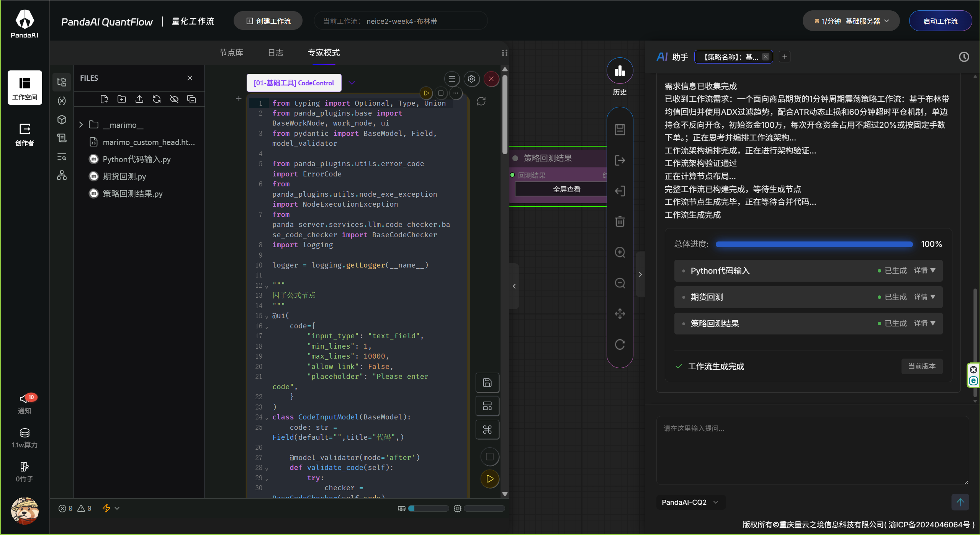Image resolution: width=980 pixels, height=535 pixels.
Task: Open the dependency graph panel icon
Action: tap(62, 175)
